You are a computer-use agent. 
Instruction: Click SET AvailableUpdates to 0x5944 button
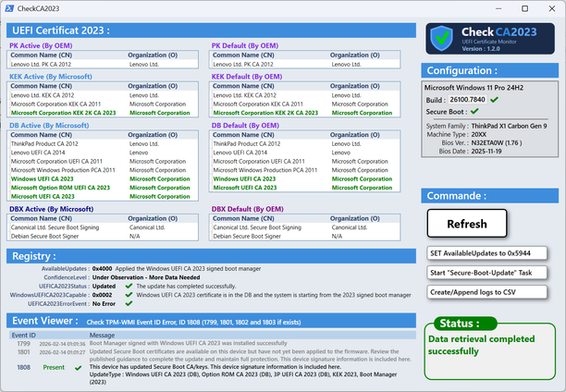486,253
